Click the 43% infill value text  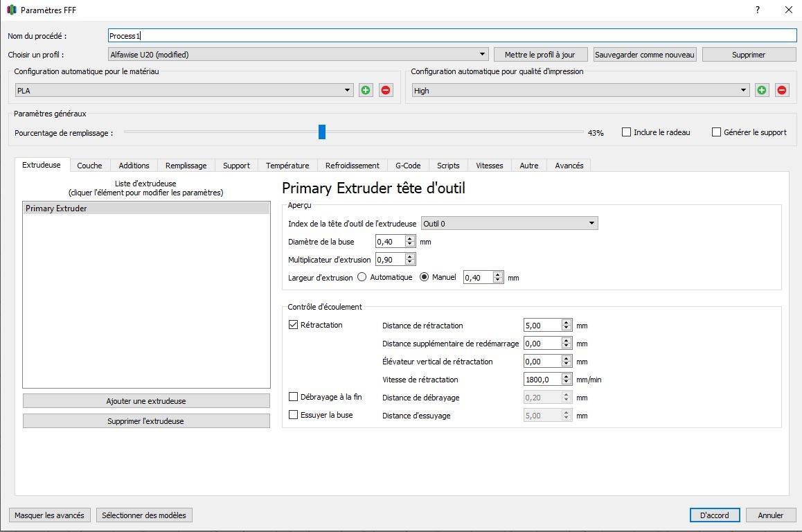click(x=596, y=132)
